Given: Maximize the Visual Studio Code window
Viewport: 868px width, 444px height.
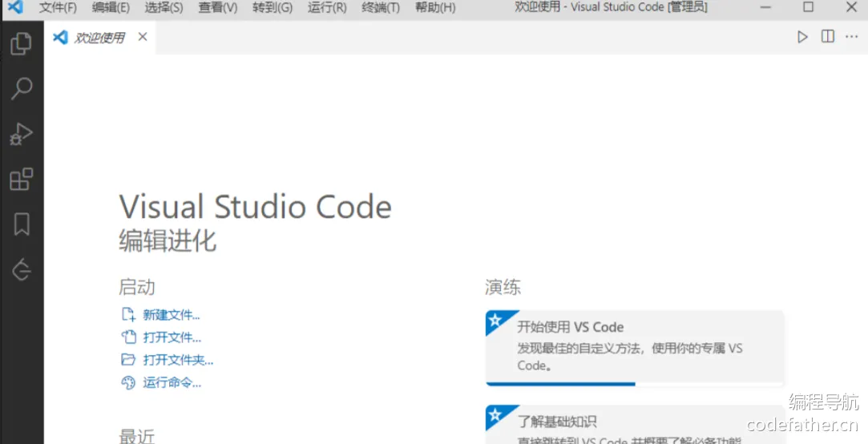Looking at the screenshot, I should click(x=808, y=7).
